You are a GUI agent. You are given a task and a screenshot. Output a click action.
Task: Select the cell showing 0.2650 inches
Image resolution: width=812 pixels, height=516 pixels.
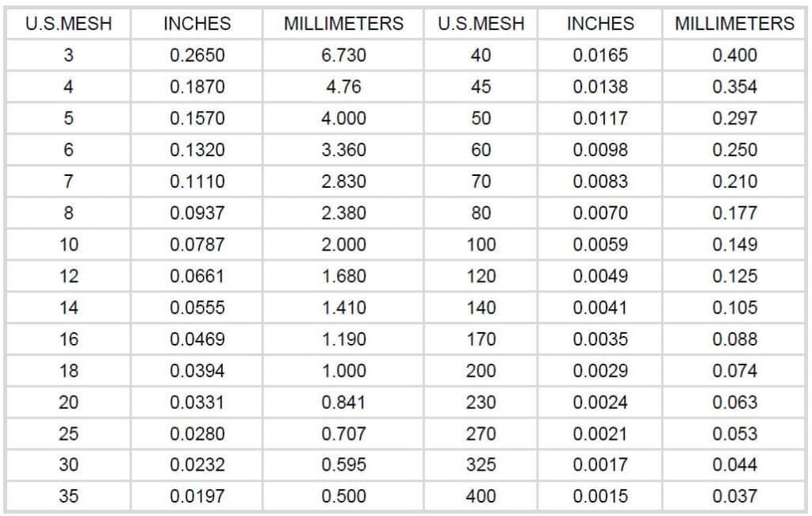pos(197,55)
